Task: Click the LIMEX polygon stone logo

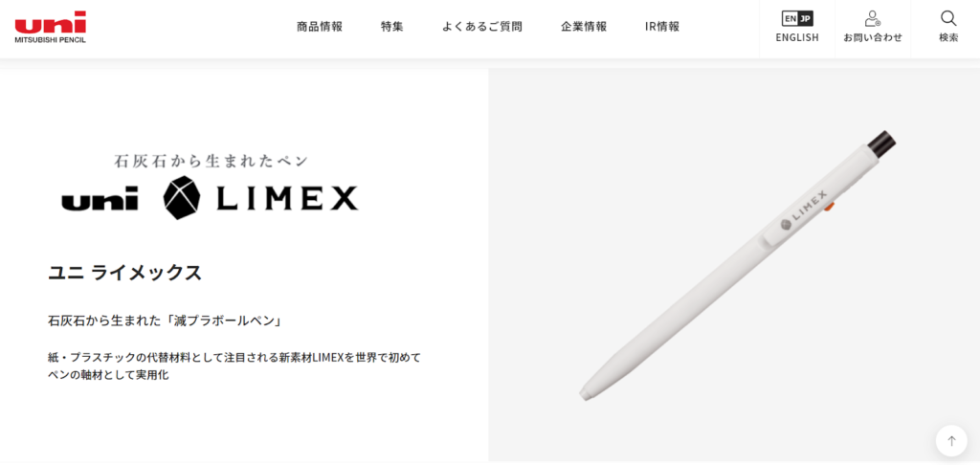Action: 181,197
